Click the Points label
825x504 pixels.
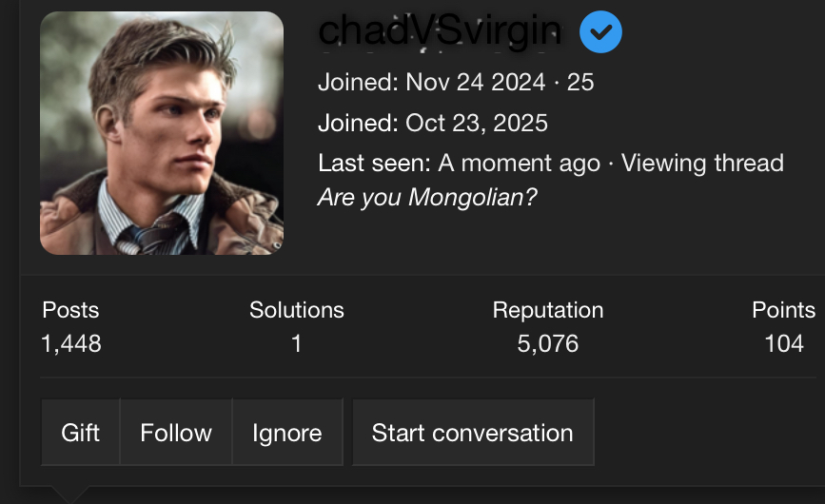[783, 310]
